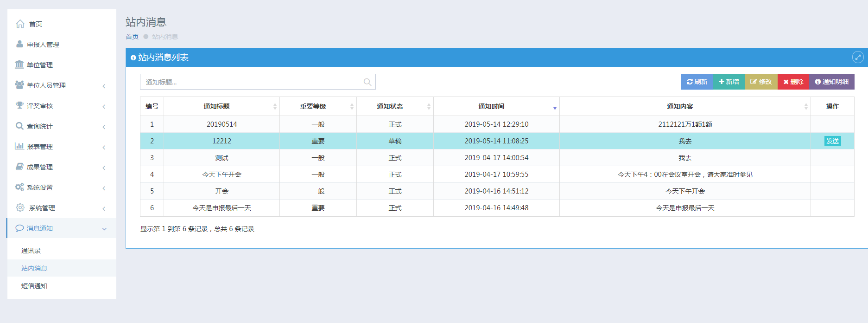Expand the 评奖审核 submenu arrow
Image resolution: width=868 pixels, height=323 pixels.
pyautogui.click(x=104, y=106)
